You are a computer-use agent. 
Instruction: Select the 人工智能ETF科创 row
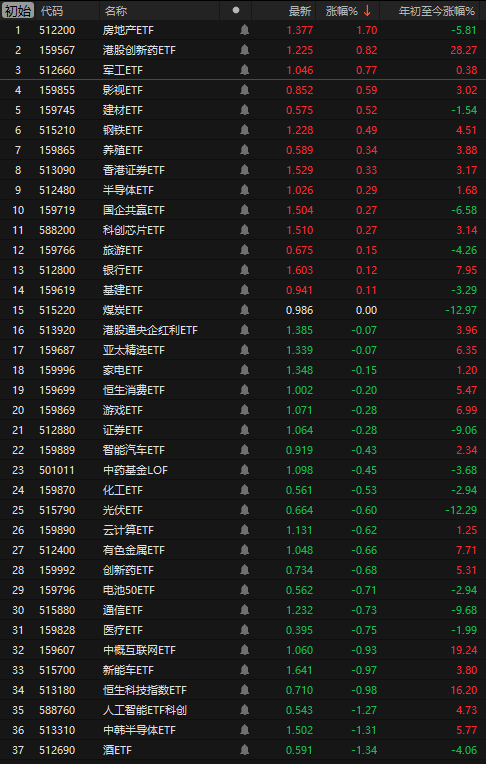(243, 710)
